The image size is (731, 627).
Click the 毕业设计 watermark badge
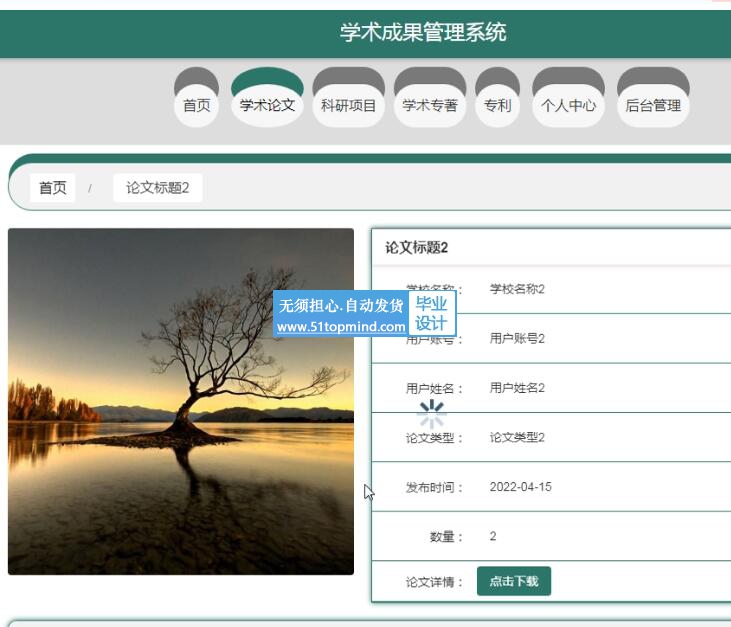431,314
